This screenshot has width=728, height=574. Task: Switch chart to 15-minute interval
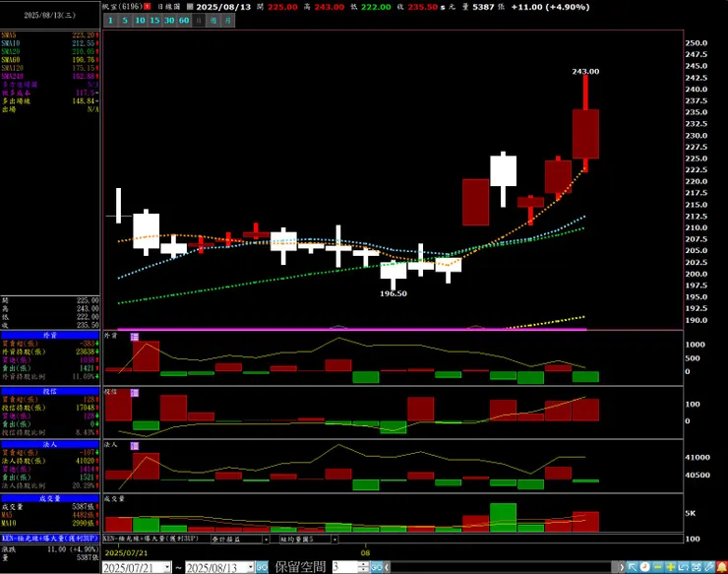154,21
